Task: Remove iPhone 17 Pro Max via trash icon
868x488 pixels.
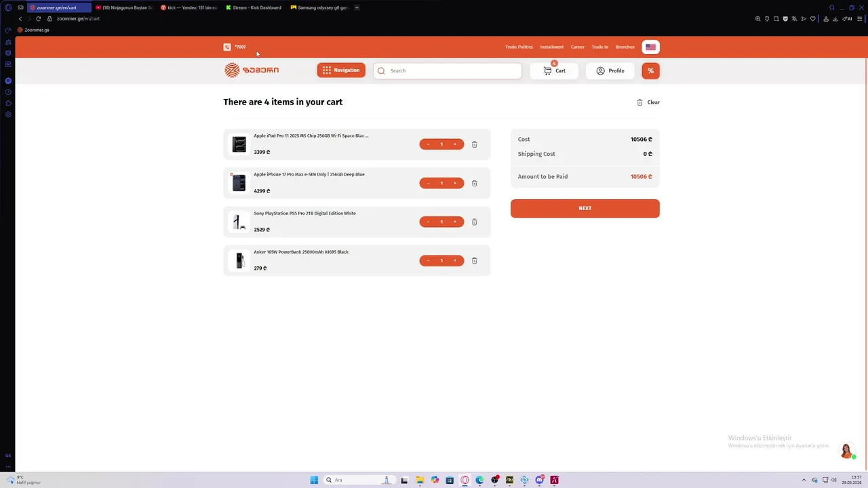Action: click(474, 183)
